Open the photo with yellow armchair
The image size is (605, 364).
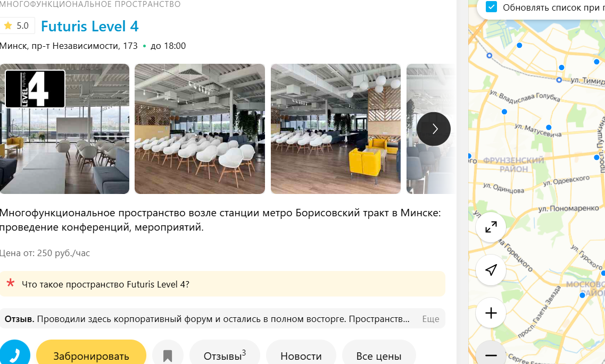[336, 129]
